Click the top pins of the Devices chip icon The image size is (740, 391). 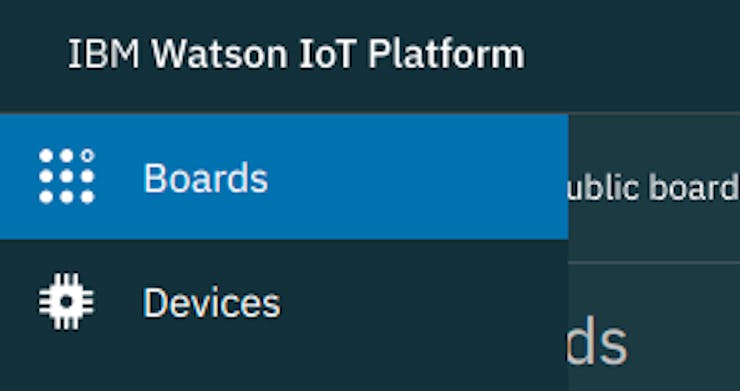[67, 280]
